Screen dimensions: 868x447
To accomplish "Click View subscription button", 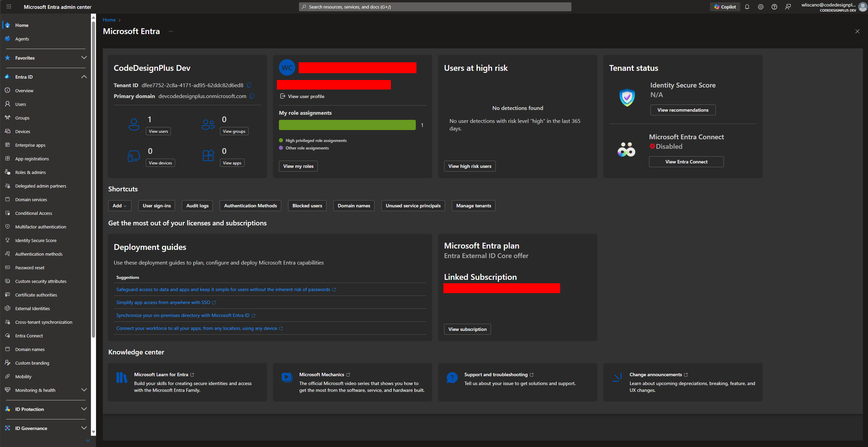I will pyautogui.click(x=467, y=329).
